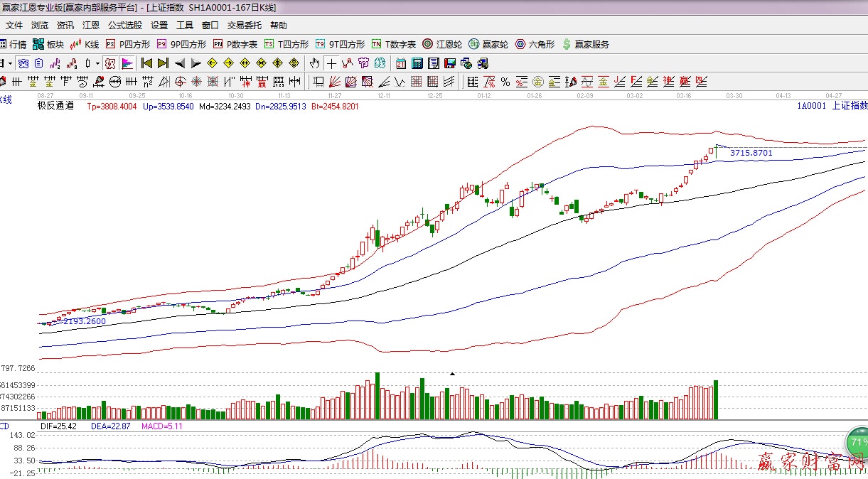Open the 工具 menu
The image size is (868, 479).
185,26
